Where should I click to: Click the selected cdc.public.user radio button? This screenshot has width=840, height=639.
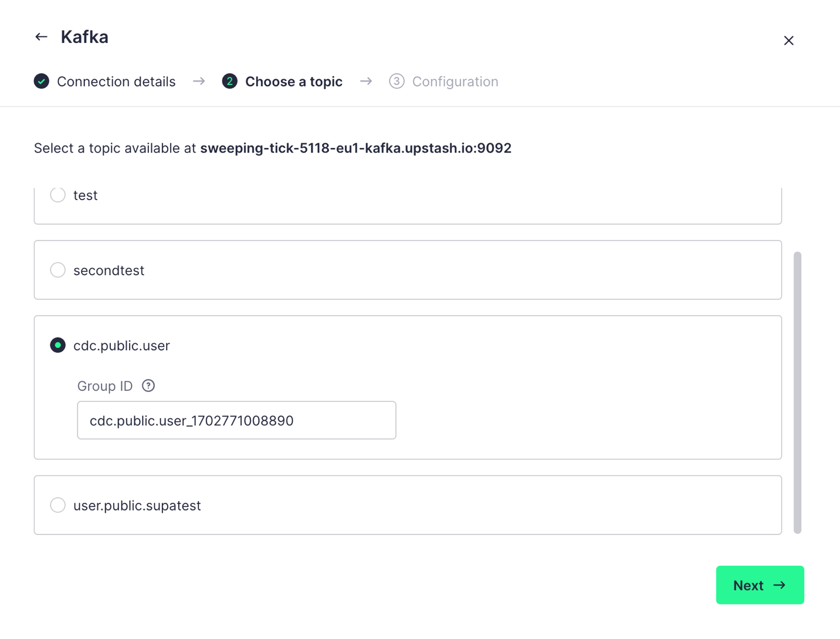coord(57,345)
